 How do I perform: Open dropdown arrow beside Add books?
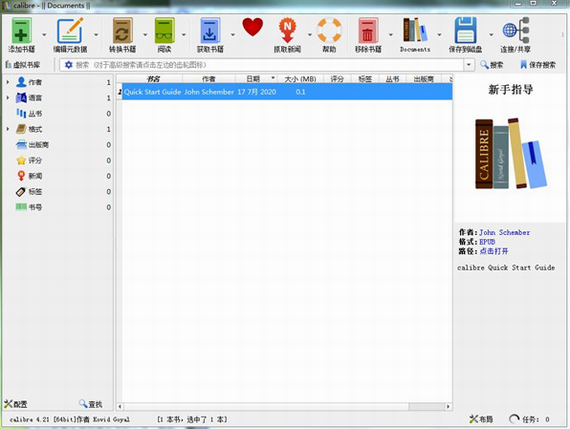click(44, 35)
